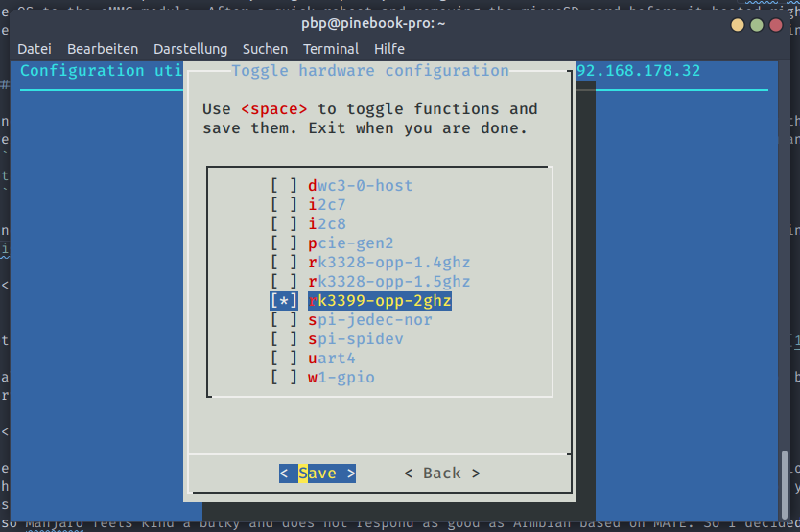Select the i2c7 entry label

coord(326,204)
